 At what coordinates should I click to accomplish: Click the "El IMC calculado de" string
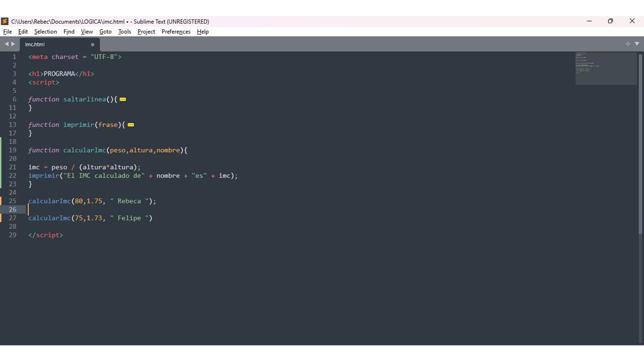pos(104,175)
